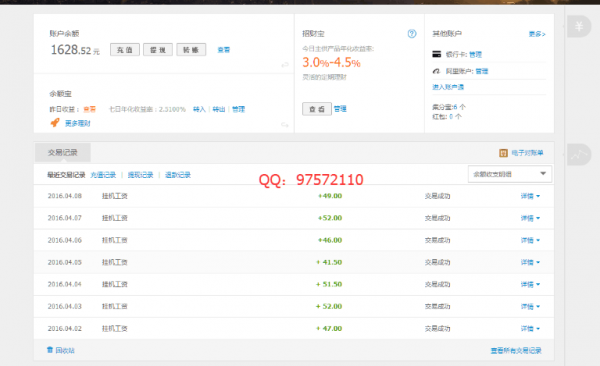The height and width of the screenshot is (366, 600).
Task: Select the 最近交易记录 filter
Action: point(66,175)
